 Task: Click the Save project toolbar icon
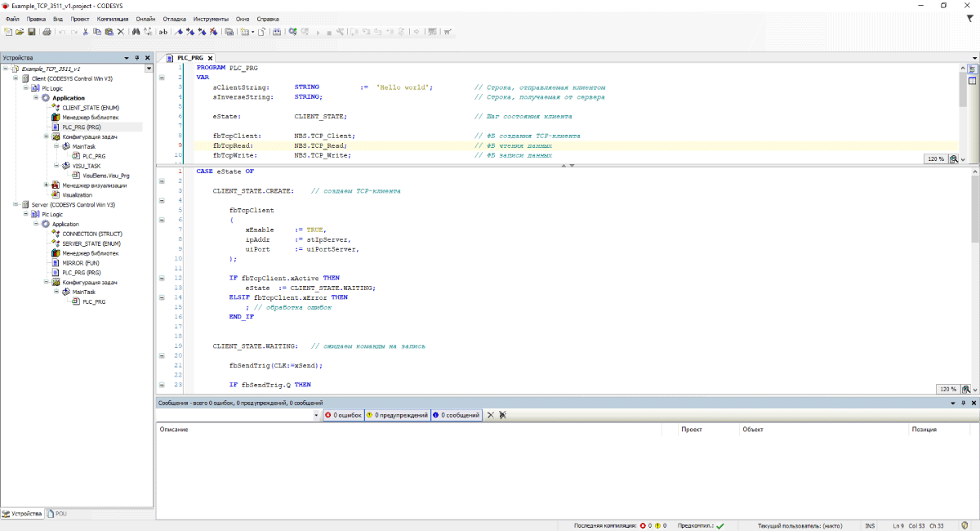tap(31, 32)
